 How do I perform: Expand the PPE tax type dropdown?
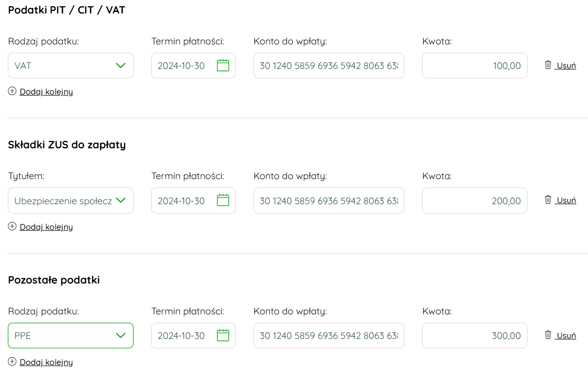[x=70, y=335]
